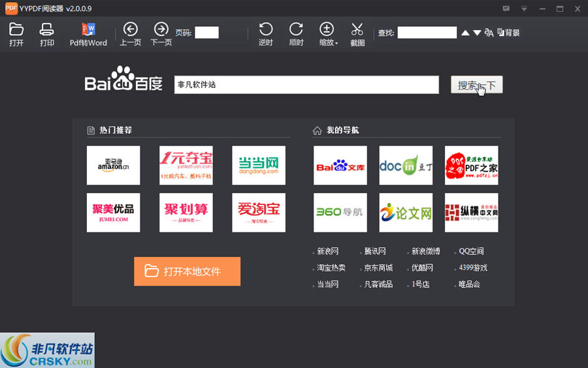
Task: Change the 背景 background setting
Action: coord(508,33)
